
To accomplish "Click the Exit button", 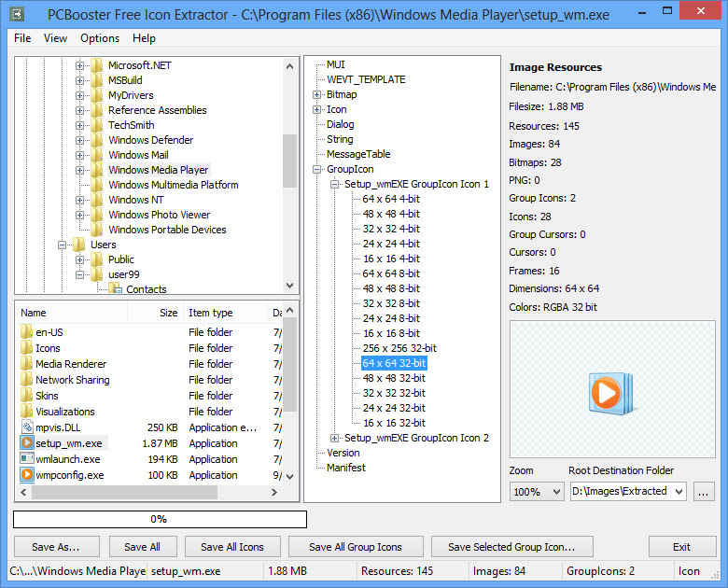I will [682, 547].
